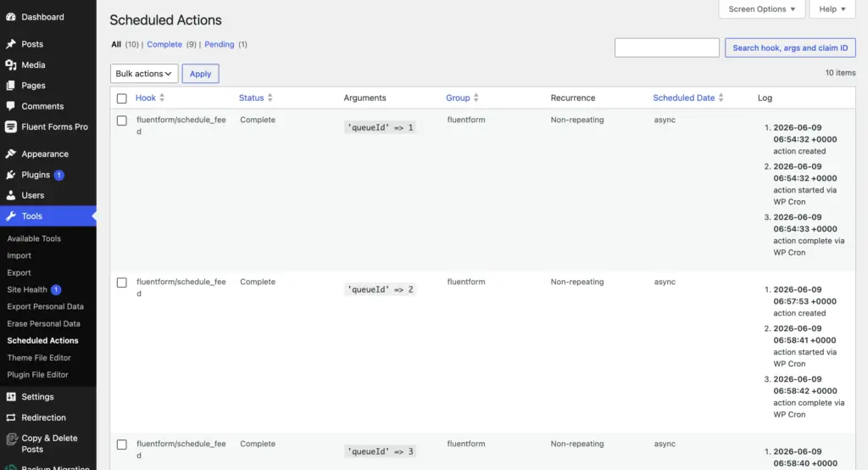Image resolution: width=868 pixels, height=470 pixels.
Task: Expand the Screen Options panel
Action: pos(762,8)
